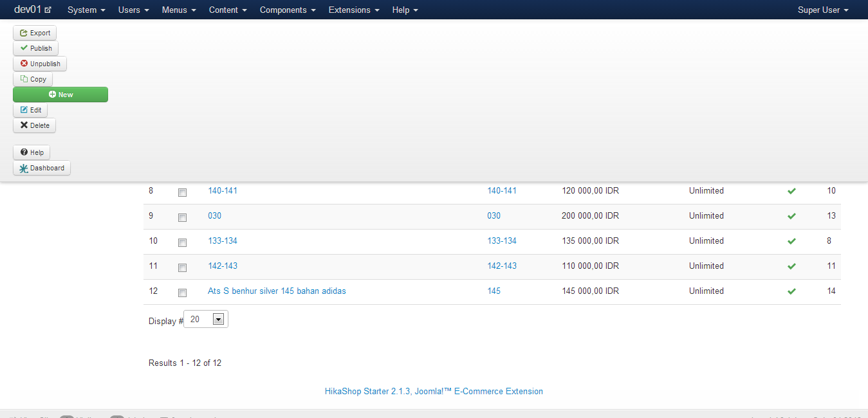Select price 135 000,00 IDR

pos(590,241)
